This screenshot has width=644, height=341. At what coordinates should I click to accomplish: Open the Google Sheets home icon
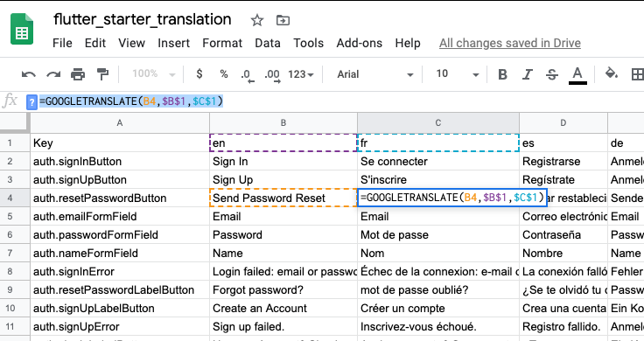(x=22, y=29)
